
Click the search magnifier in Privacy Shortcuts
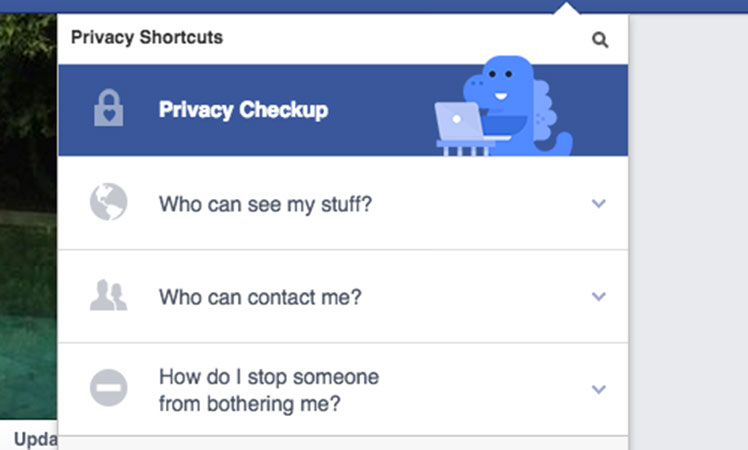coord(600,40)
